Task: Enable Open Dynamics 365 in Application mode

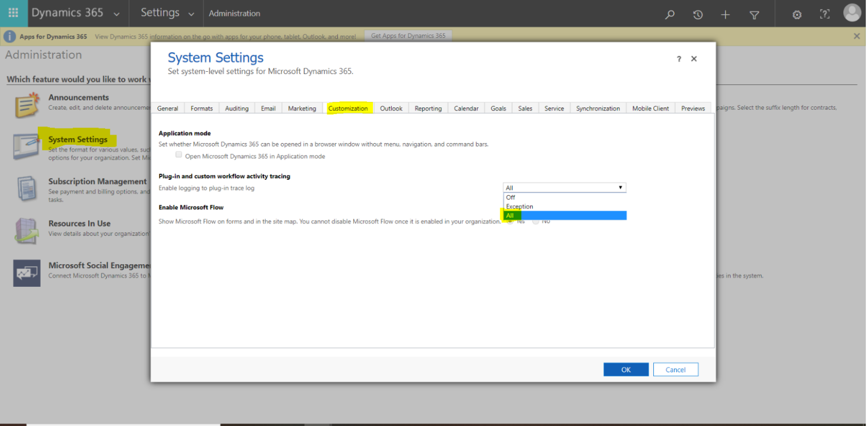Action: point(179,154)
